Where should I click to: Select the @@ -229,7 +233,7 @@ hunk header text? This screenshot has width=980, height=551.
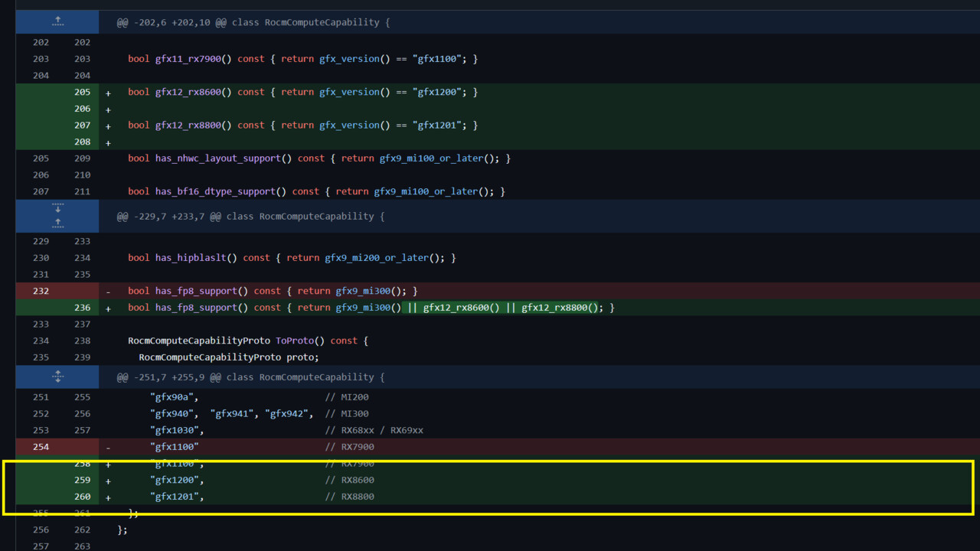[x=250, y=217]
